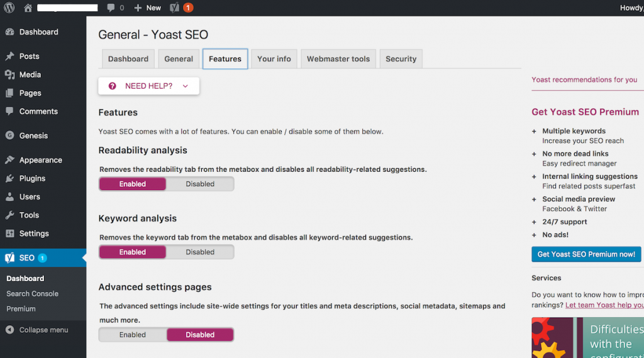Open the New content dropdown

click(147, 8)
